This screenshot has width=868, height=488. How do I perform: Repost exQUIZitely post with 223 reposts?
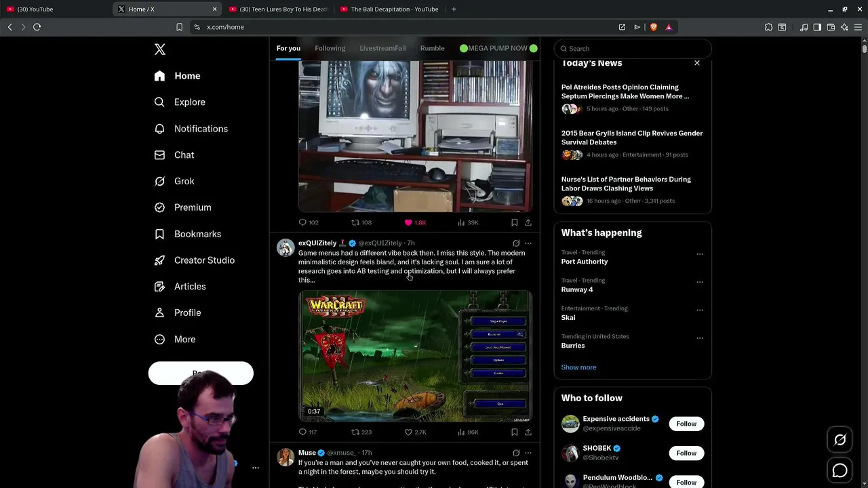361,432
